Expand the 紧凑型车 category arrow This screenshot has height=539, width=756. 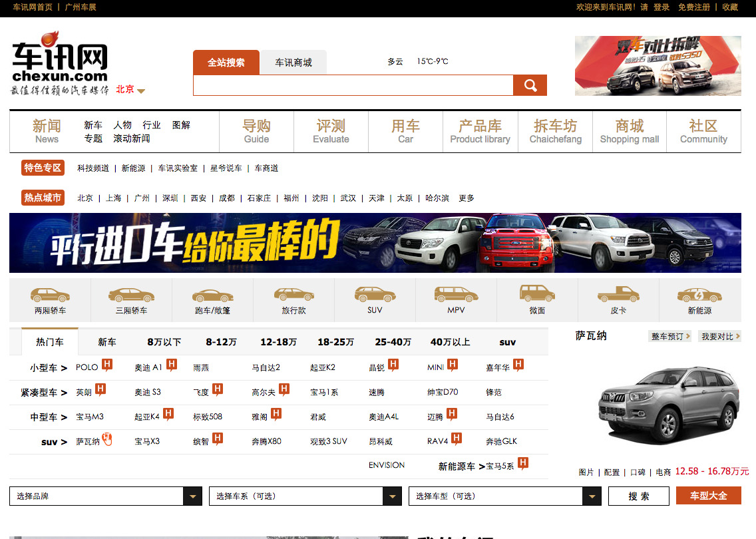[64, 393]
